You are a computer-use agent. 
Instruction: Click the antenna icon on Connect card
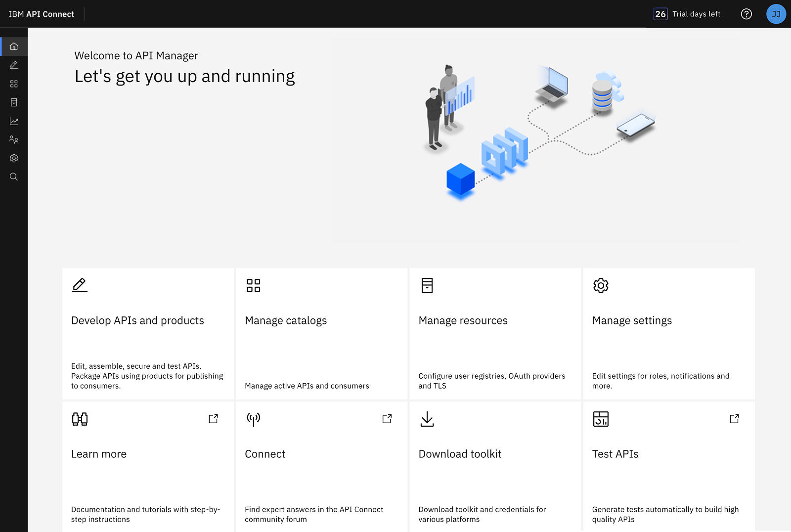tap(254, 419)
